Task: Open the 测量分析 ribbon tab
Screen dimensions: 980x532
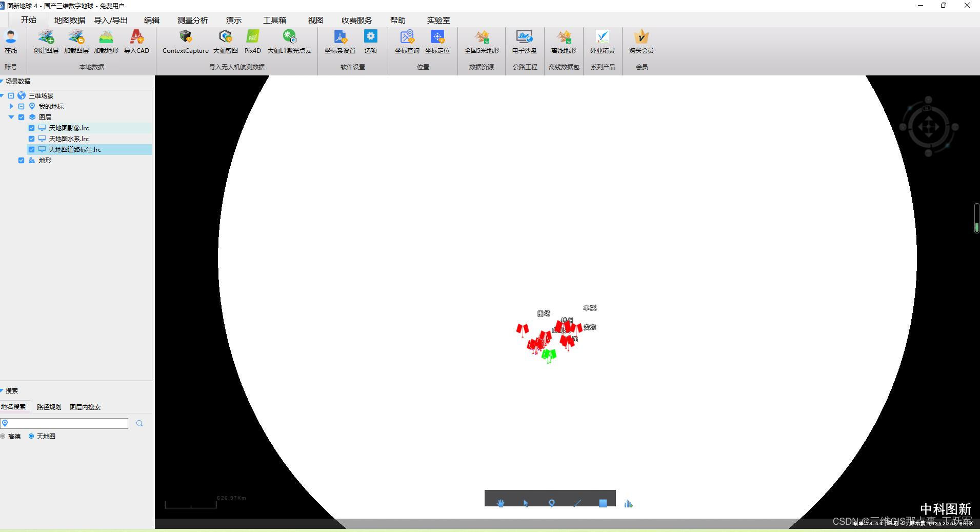Action: pyautogui.click(x=193, y=20)
